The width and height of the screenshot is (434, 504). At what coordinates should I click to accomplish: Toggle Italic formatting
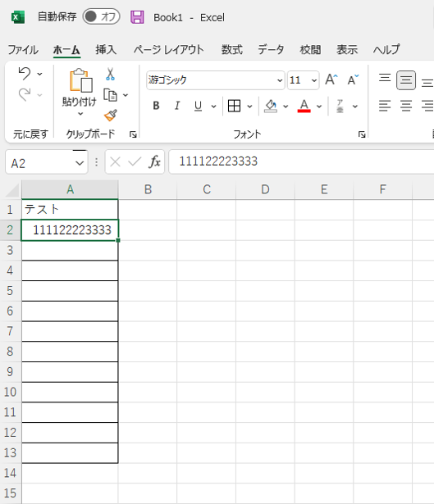(177, 106)
